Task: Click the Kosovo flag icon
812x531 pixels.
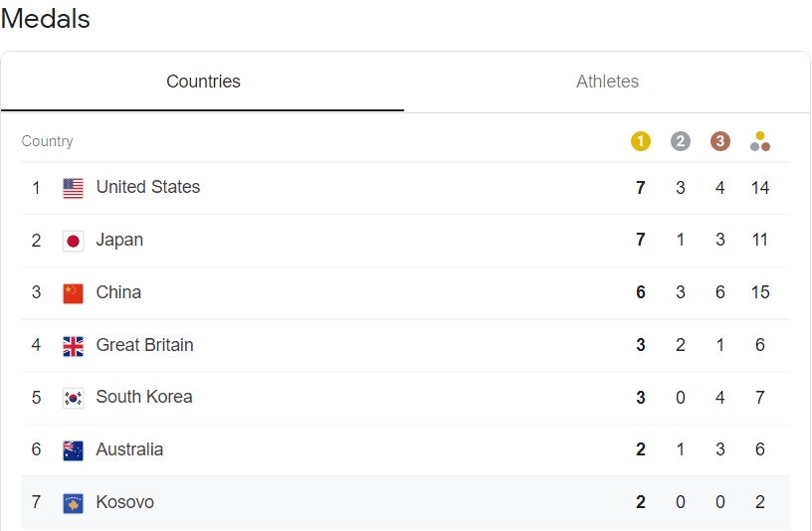Action: point(73,503)
